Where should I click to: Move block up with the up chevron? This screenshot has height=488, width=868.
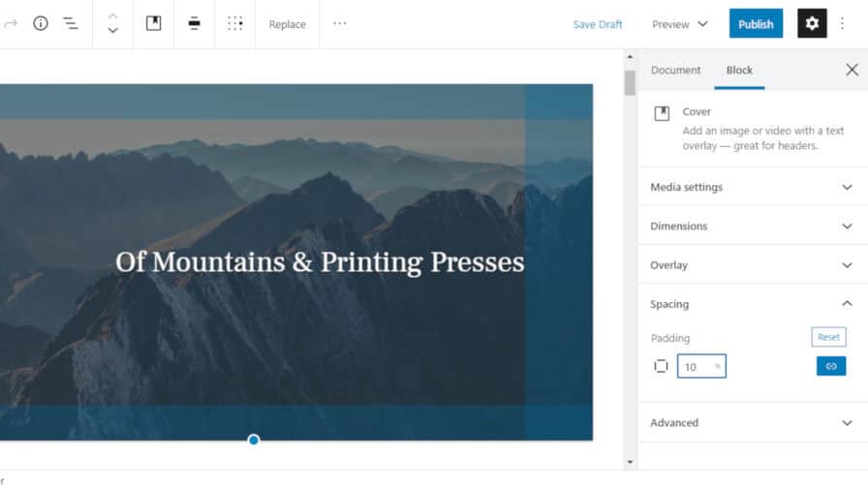tap(113, 15)
